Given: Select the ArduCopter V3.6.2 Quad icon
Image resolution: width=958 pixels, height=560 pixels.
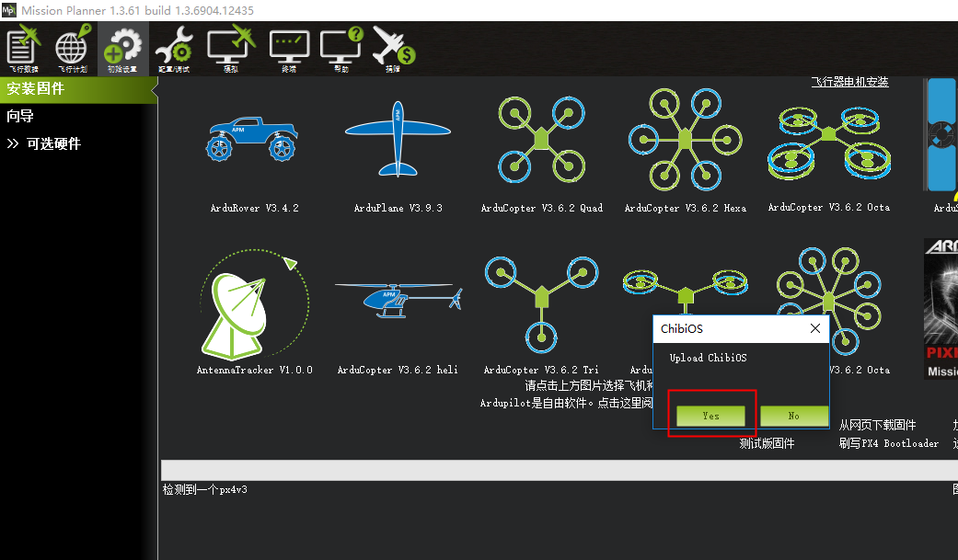Looking at the screenshot, I should [x=541, y=139].
